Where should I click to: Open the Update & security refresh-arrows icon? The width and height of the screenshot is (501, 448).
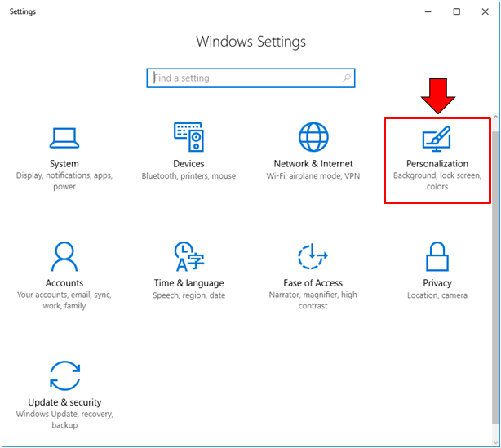(64, 376)
